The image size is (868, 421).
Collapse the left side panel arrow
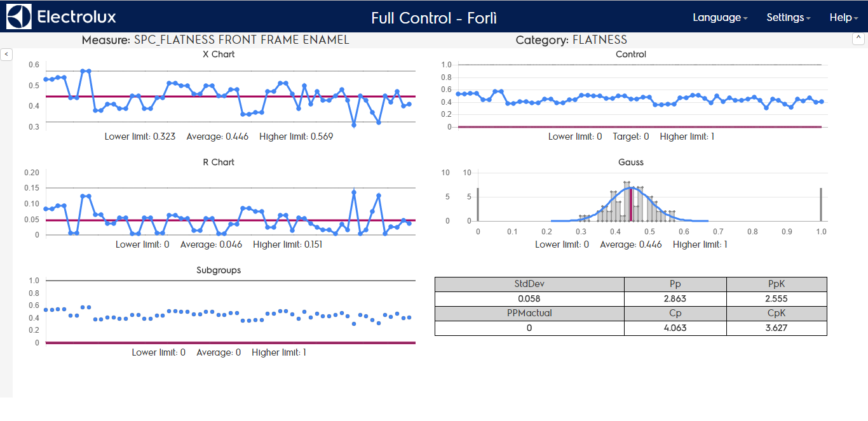pyautogui.click(x=6, y=55)
